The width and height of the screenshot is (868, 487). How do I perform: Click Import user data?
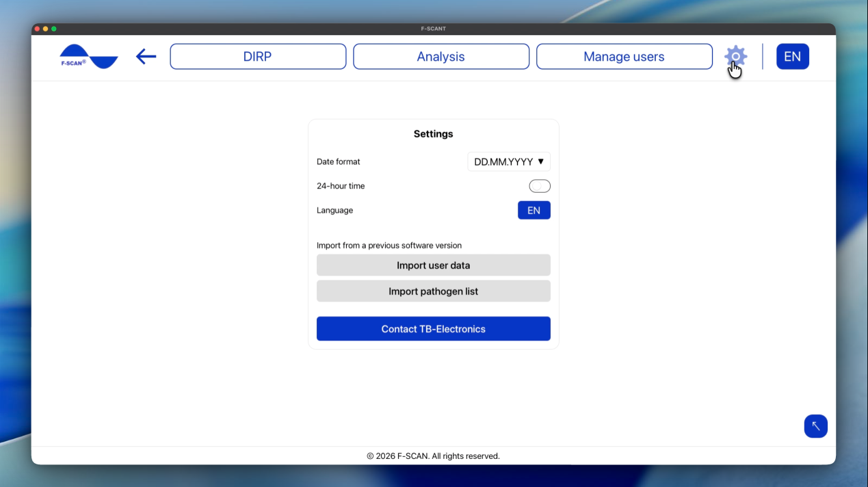434,265
